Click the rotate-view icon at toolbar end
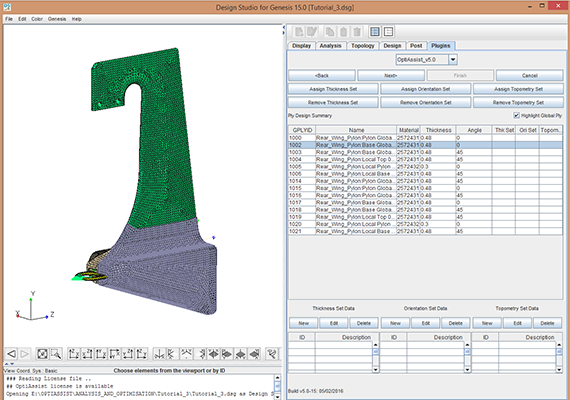 (x=272, y=353)
